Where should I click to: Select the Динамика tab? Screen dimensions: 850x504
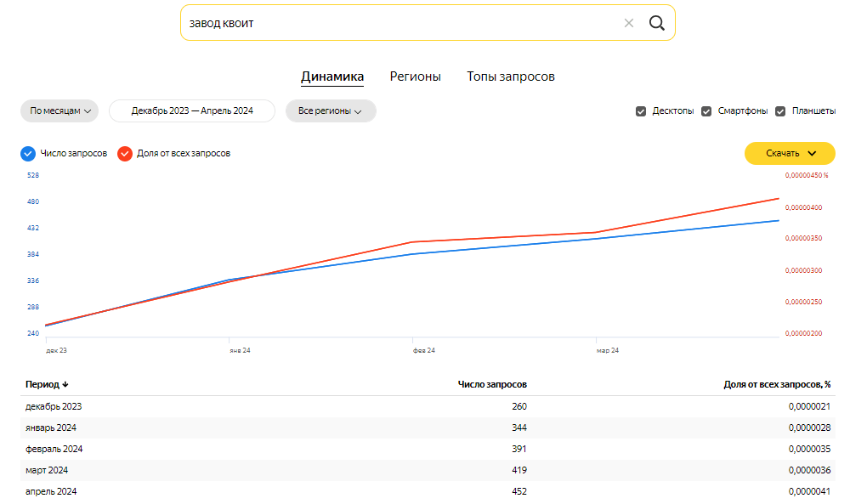(332, 76)
